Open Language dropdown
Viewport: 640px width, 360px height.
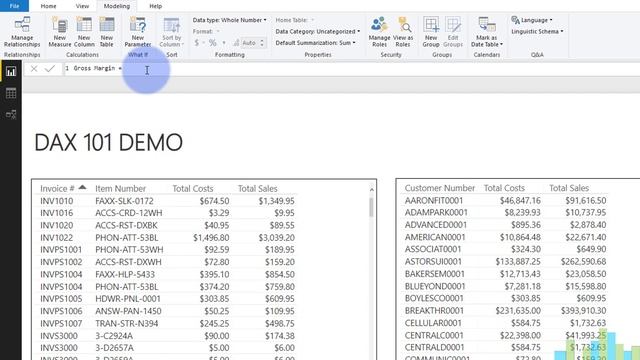click(x=532, y=20)
